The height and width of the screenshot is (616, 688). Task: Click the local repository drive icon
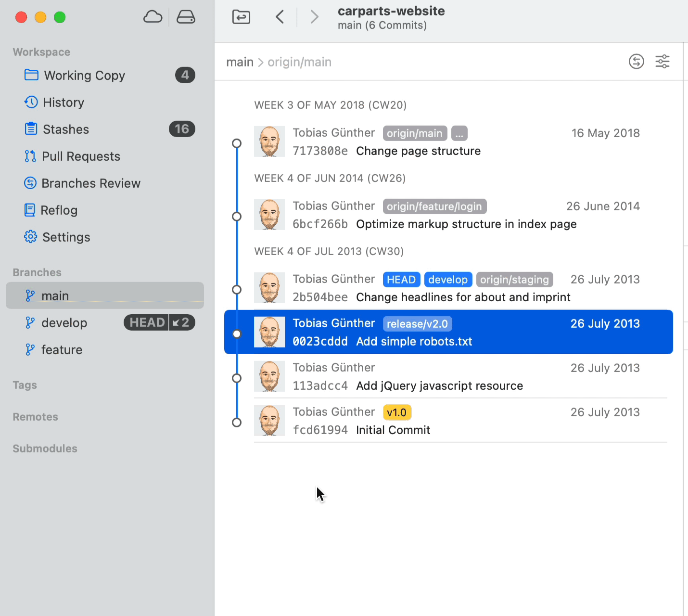[x=186, y=17]
